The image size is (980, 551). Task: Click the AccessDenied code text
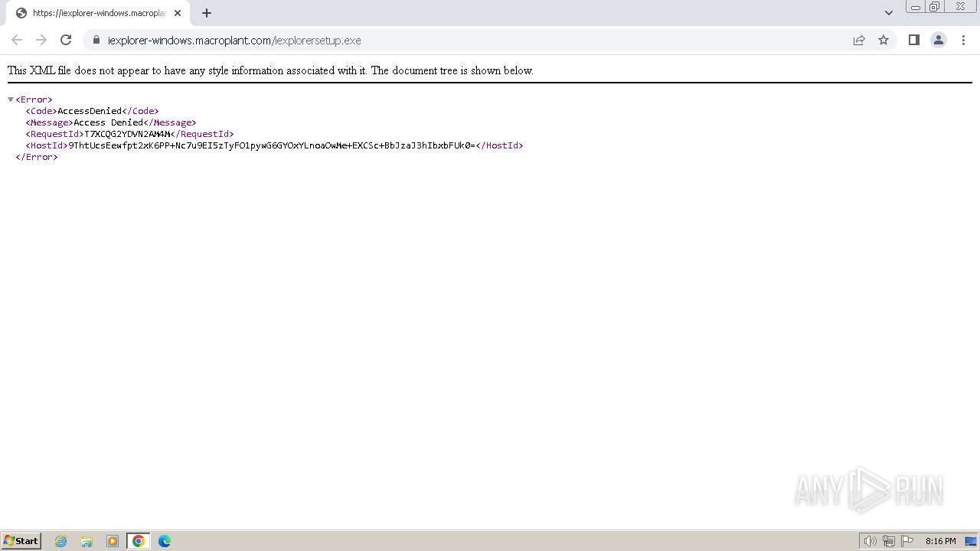(x=90, y=111)
